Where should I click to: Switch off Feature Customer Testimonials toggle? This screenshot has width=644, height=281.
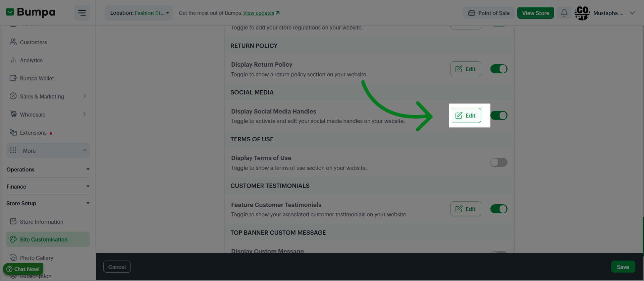point(499,209)
